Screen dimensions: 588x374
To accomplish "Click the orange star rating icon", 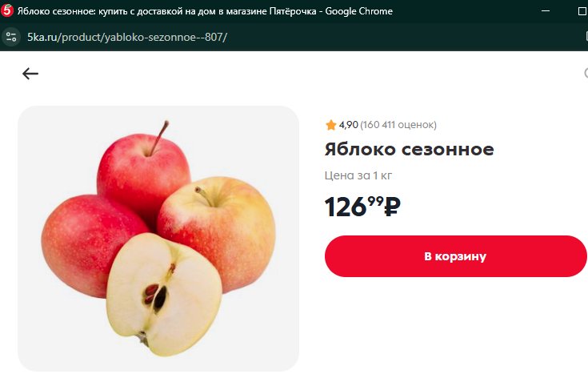I will pos(330,125).
